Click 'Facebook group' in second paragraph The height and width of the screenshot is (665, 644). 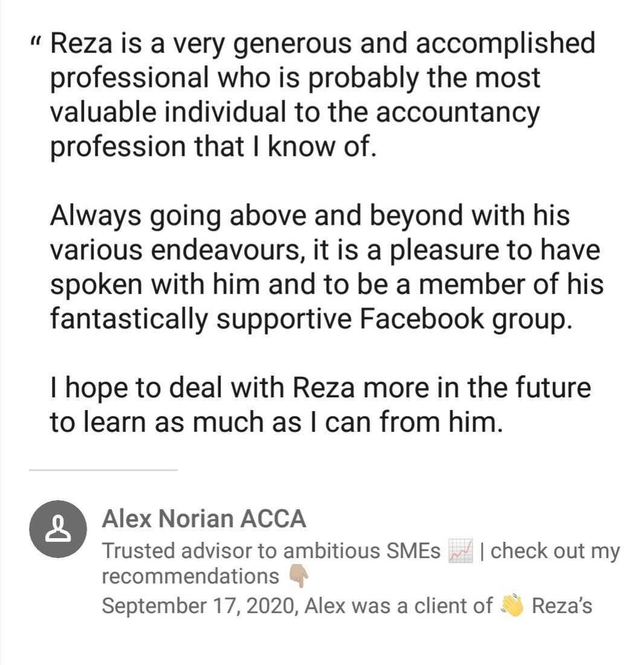coord(464,319)
